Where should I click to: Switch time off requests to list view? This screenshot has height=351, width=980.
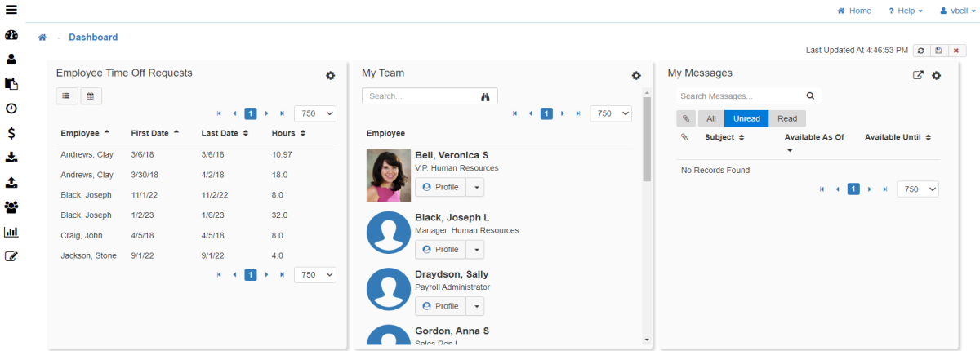pos(66,96)
